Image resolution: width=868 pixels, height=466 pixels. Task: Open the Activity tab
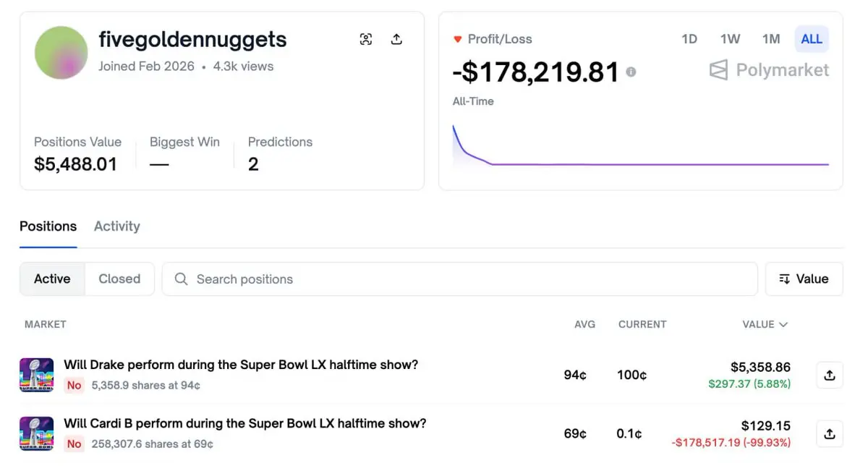pyautogui.click(x=116, y=226)
